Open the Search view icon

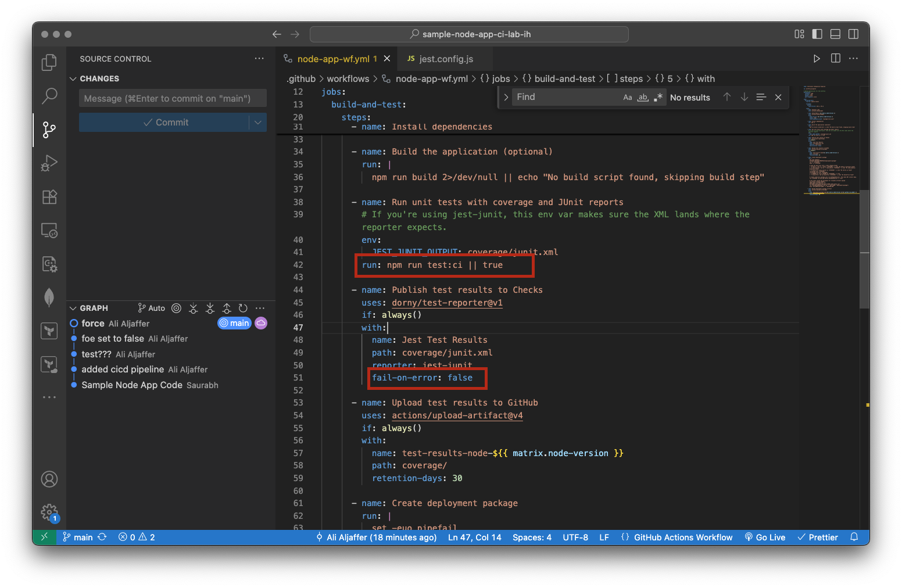click(x=49, y=96)
